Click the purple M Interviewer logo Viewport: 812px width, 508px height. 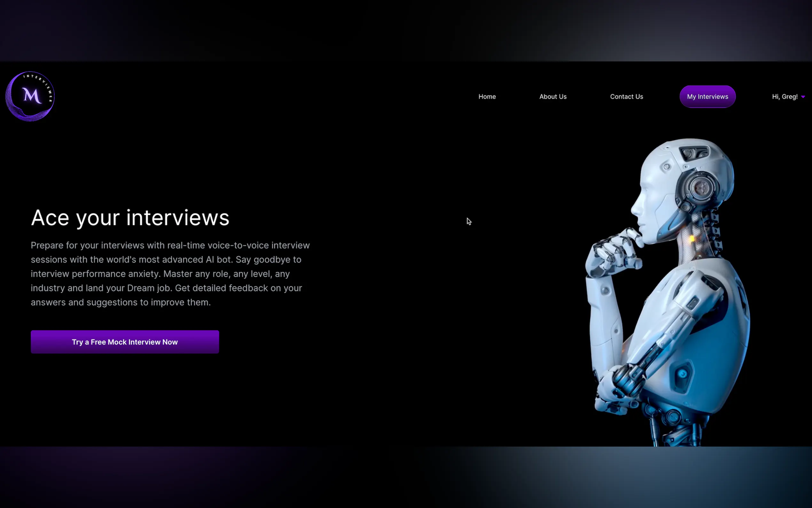pyautogui.click(x=30, y=96)
